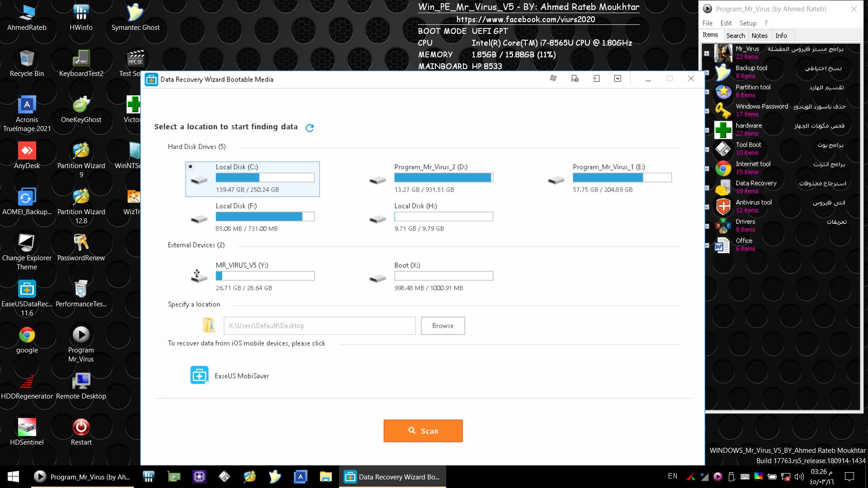This screenshot has height=488, width=868.
Task: Open Setup menu in Program_Mr_Virus window
Action: pyautogui.click(x=748, y=23)
